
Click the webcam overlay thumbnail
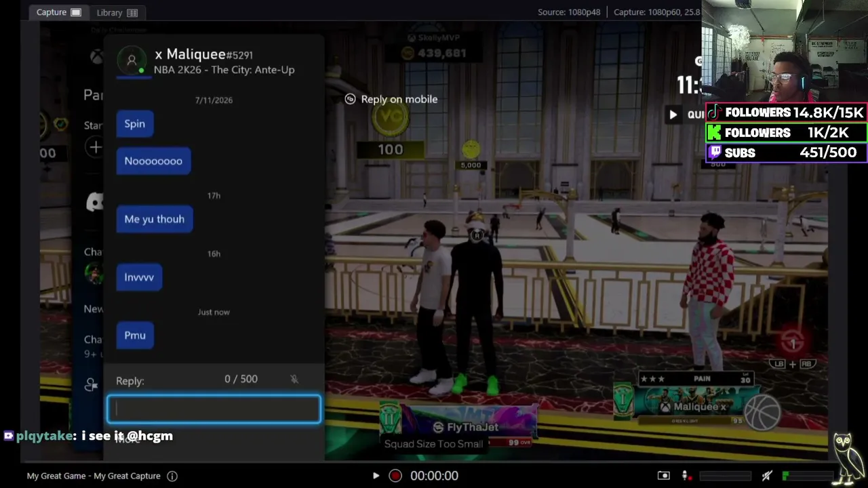785,52
